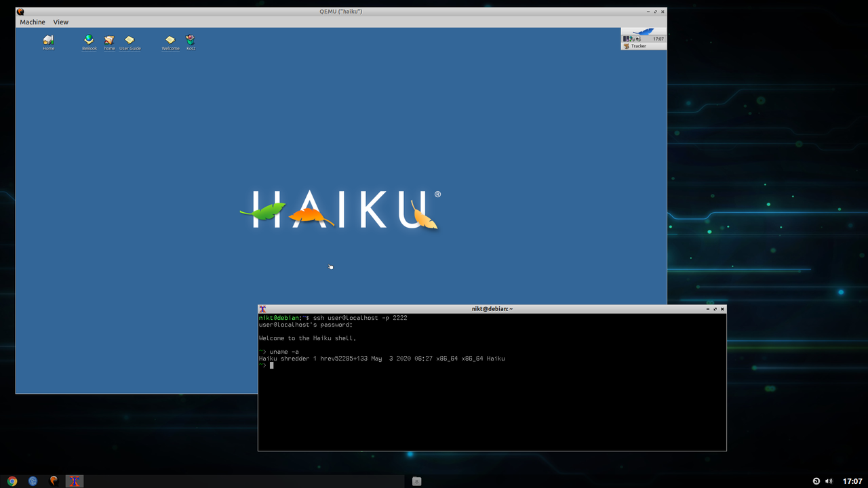Open the View menu in QEMU
Screen dimensions: 868x488
coord(61,22)
